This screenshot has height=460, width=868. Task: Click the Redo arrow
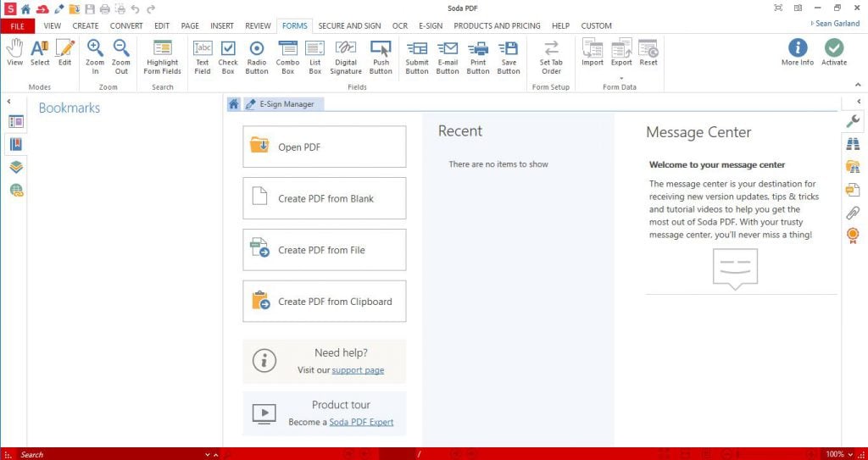151,8
